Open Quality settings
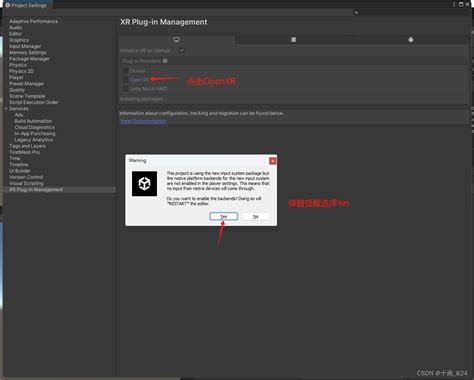This screenshot has height=380, width=474. point(17,90)
